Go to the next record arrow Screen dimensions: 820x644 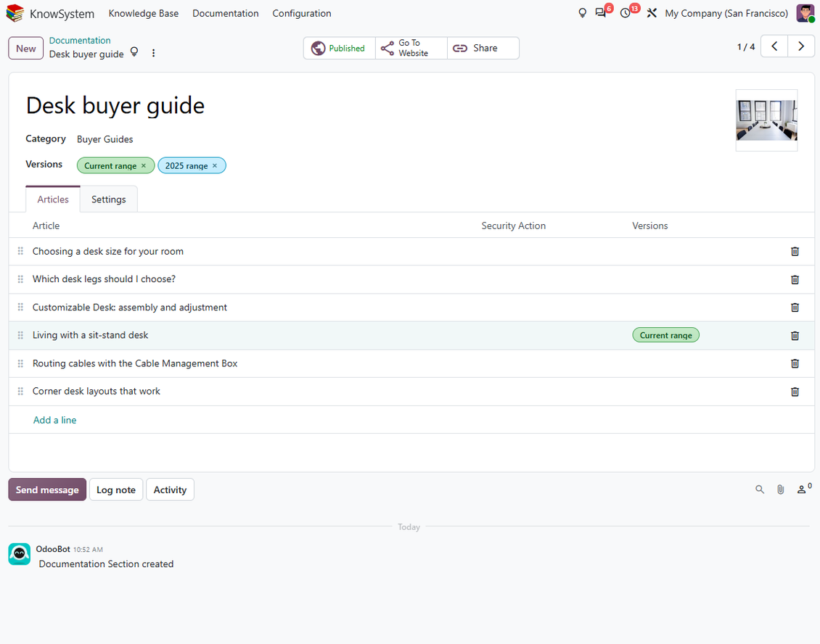coord(801,46)
